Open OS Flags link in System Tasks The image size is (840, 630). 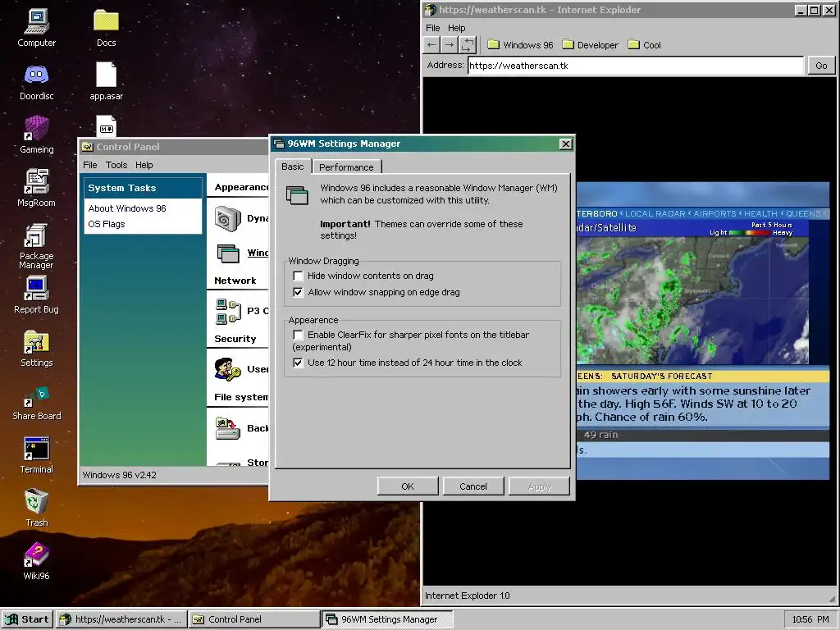pyautogui.click(x=107, y=224)
